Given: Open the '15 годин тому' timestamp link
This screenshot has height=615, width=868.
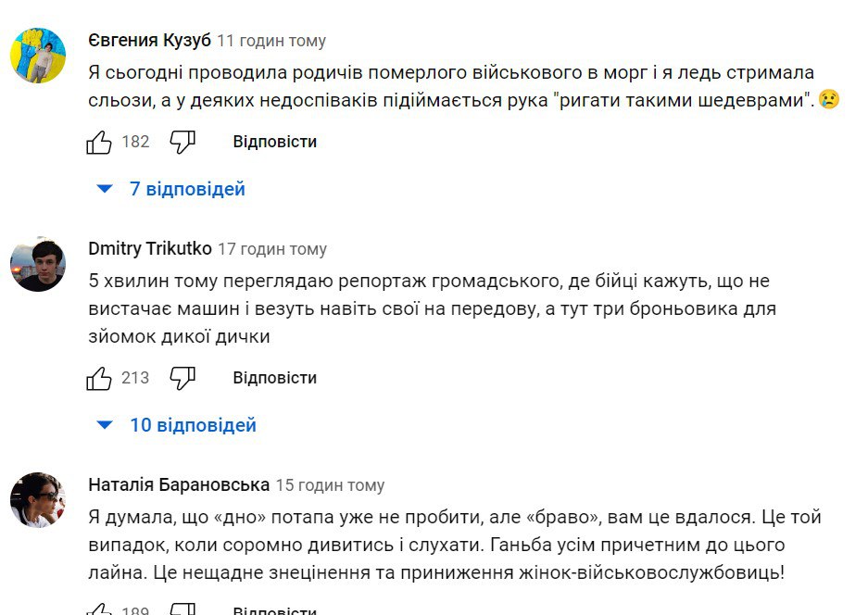Looking at the screenshot, I should point(330,485).
